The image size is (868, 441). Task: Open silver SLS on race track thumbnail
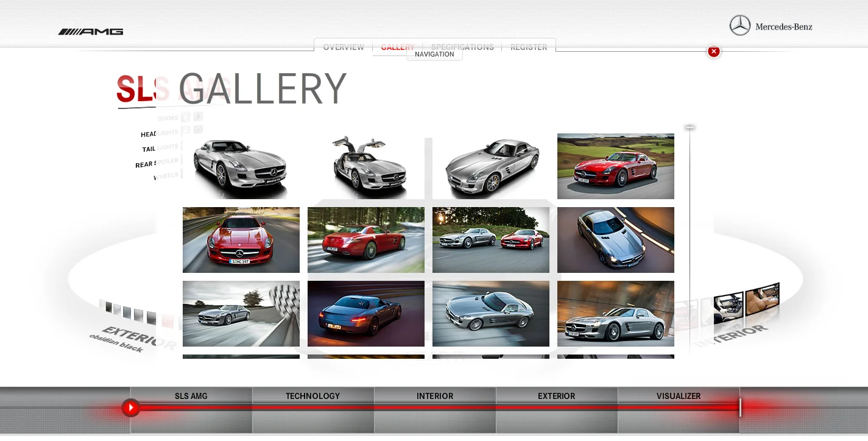(241, 314)
